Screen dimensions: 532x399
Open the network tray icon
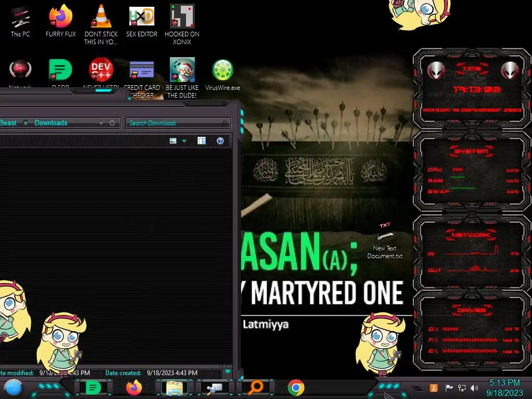(x=462, y=388)
